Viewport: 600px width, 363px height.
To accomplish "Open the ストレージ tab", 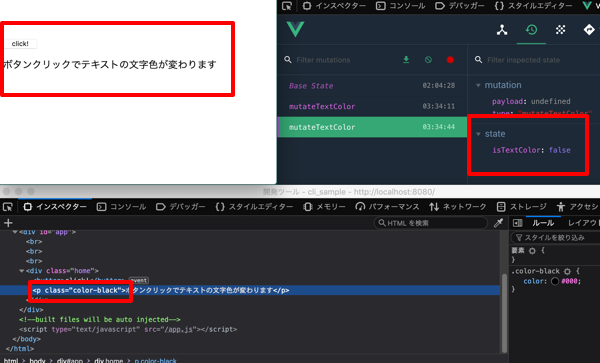I will (x=521, y=207).
